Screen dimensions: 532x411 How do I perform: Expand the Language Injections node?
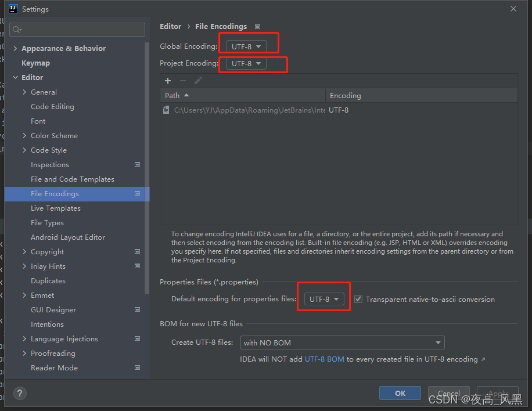(24, 339)
